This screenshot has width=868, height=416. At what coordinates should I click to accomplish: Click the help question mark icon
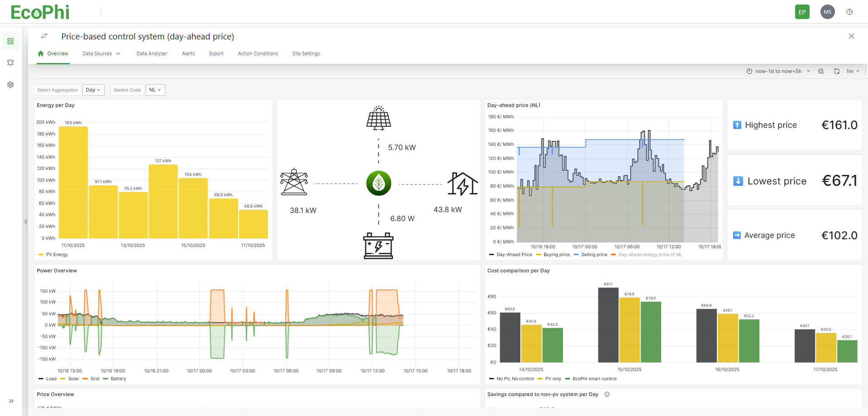point(849,12)
